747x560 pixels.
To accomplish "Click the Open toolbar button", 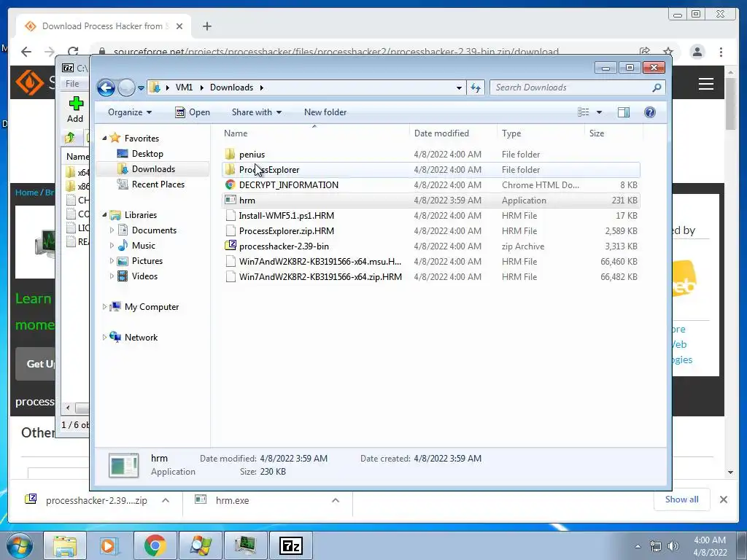I will click(193, 112).
